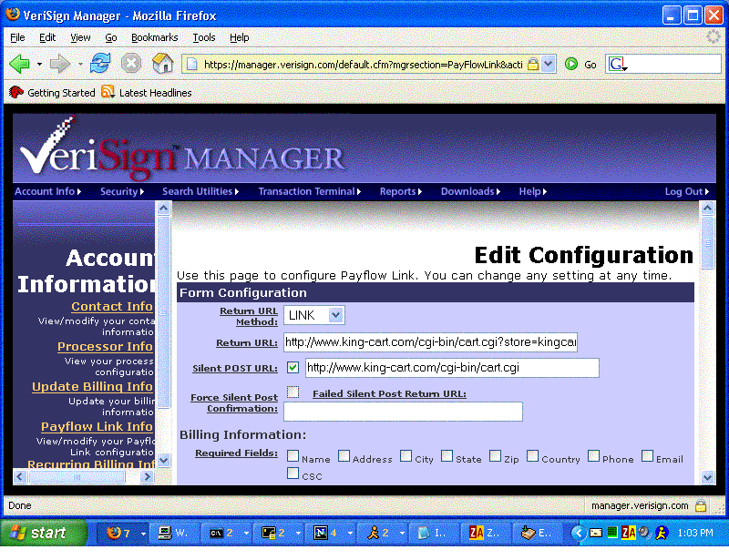The image size is (729, 560).
Task: Check the State required field box
Action: click(447, 456)
